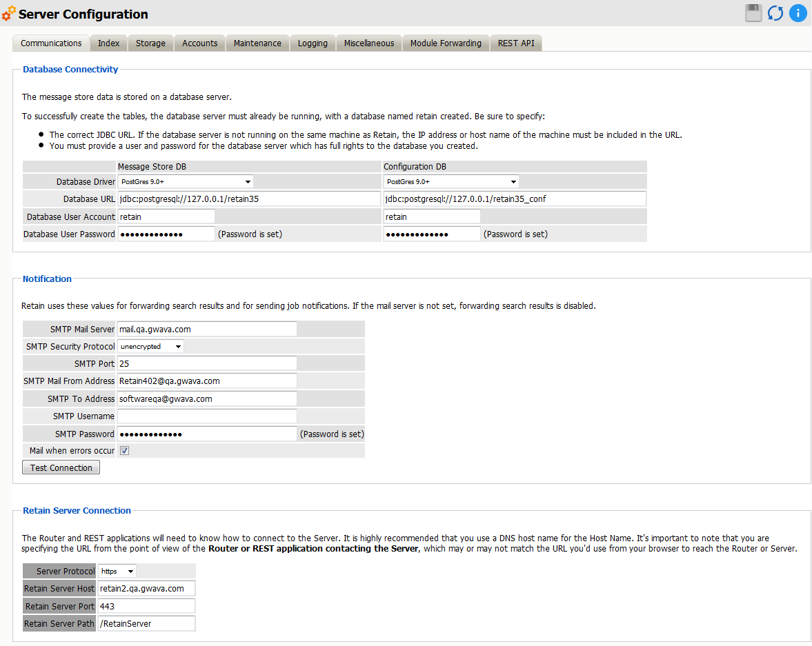
Task: Open the blue info help icon
Action: point(798,13)
